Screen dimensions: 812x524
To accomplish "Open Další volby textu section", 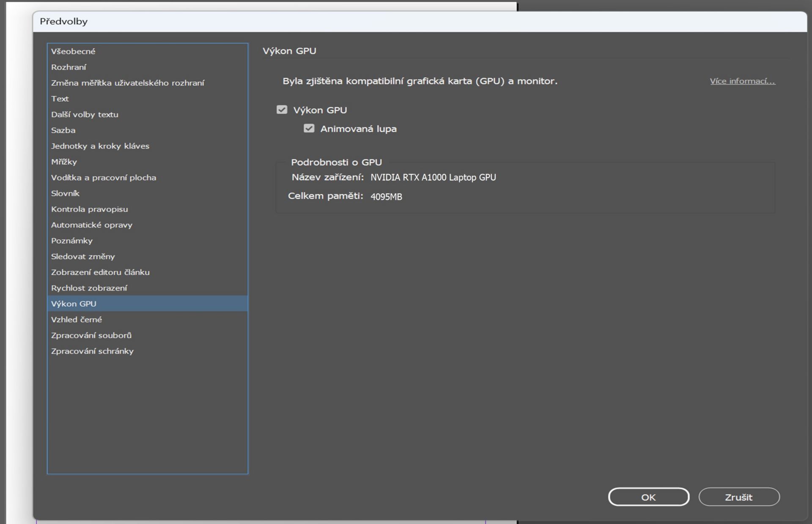I will (85, 115).
